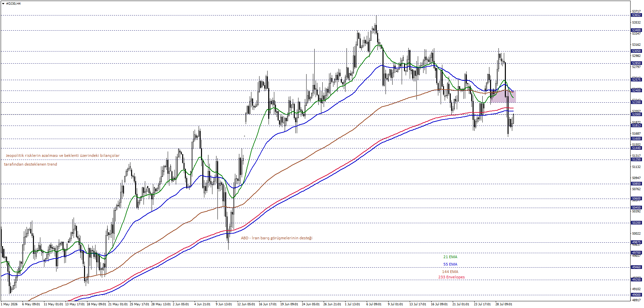The image size is (644, 308).
Task: Click the 53050 price level tag
Action: click(x=636, y=51)
